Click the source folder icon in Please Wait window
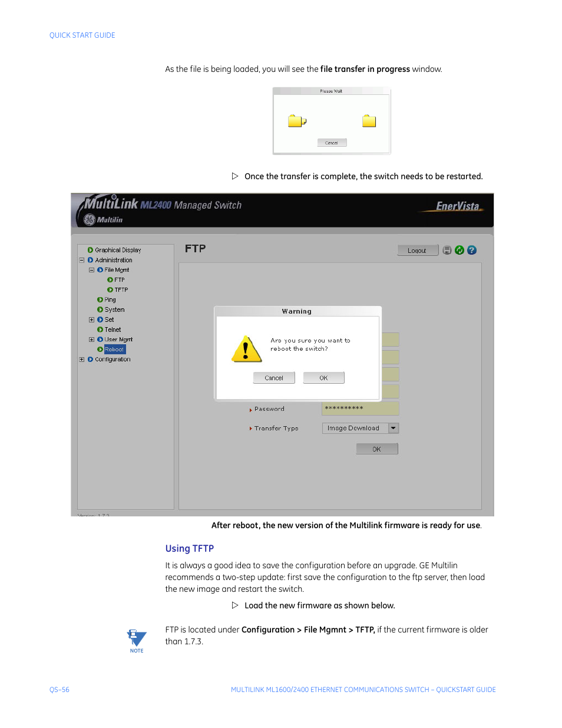Image resolution: width=562 pixels, height=728 pixels. tap(297, 121)
